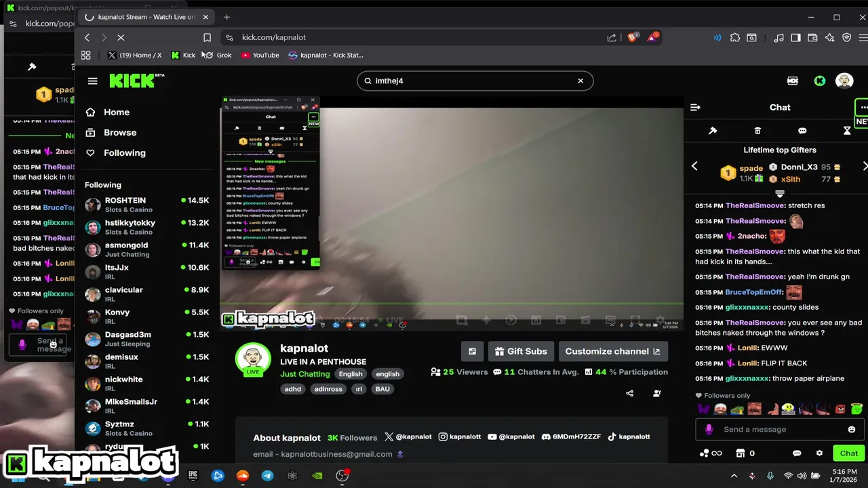The image size is (868, 488).
Task: Select the ADHD tag
Action: pos(293,389)
